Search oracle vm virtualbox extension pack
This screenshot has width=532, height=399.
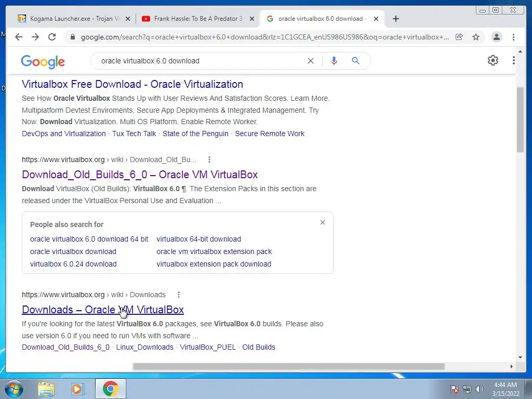pos(214,251)
